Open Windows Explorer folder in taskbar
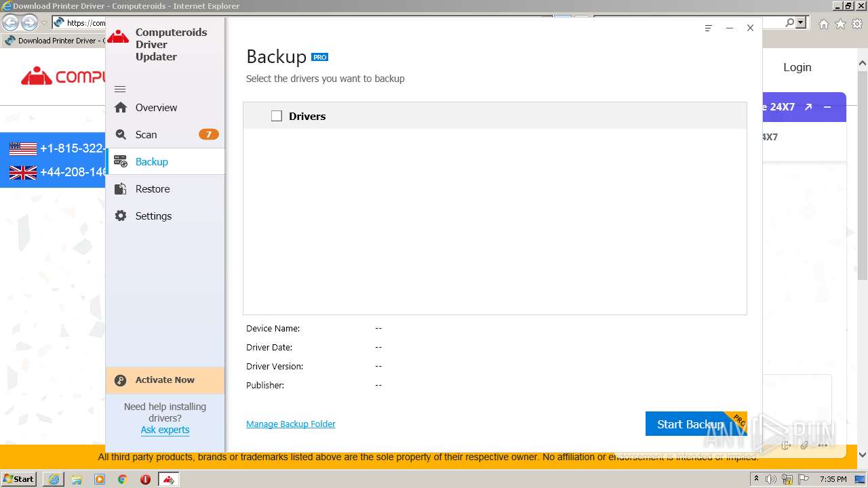Viewport: 868px width, 488px height. (x=77, y=479)
